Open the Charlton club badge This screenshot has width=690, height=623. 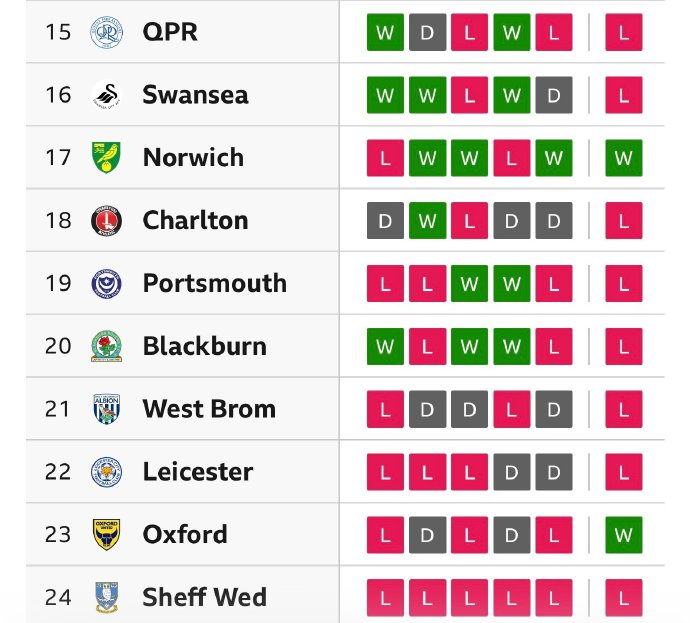click(106, 221)
